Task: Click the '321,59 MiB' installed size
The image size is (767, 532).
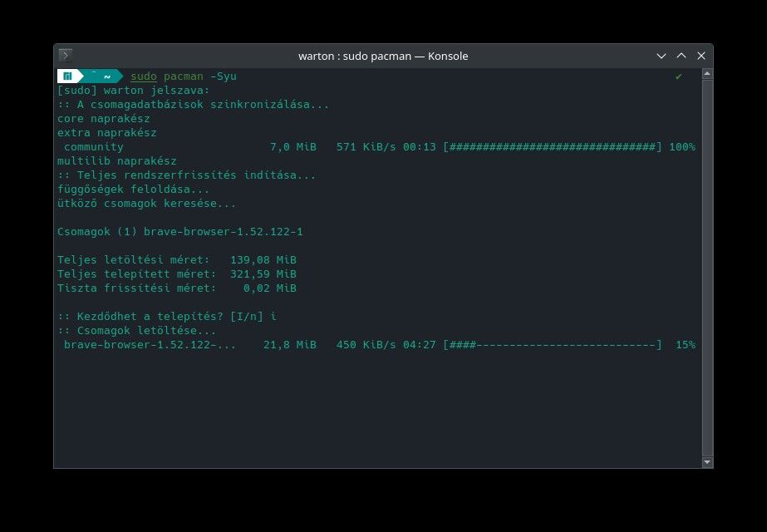Action: click(263, 274)
